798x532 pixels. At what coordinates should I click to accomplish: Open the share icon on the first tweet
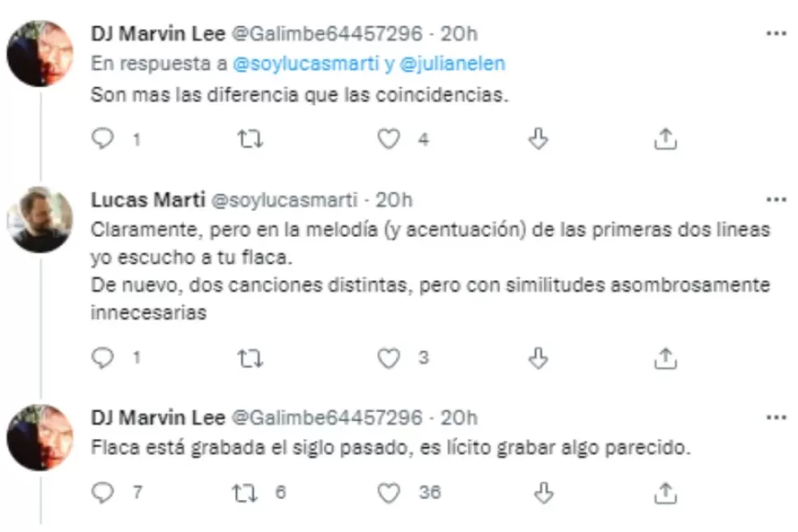click(x=663, y=139)
